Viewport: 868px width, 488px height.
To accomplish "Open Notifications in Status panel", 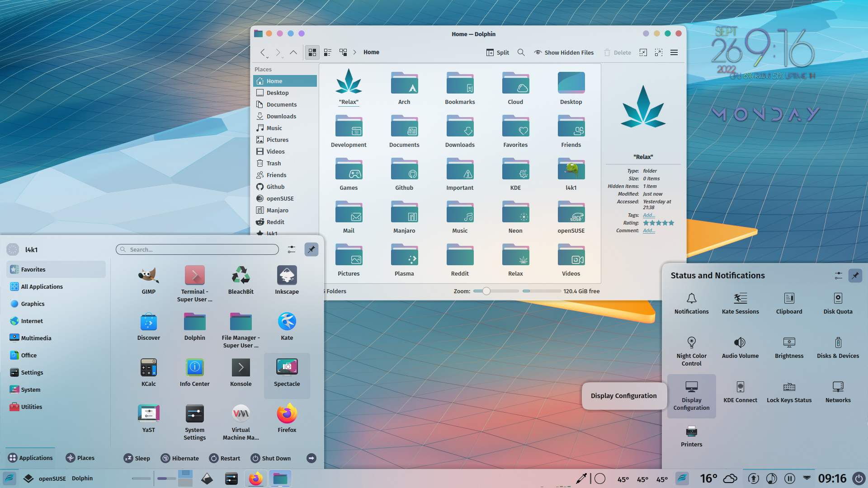I will tap(691, 303).
